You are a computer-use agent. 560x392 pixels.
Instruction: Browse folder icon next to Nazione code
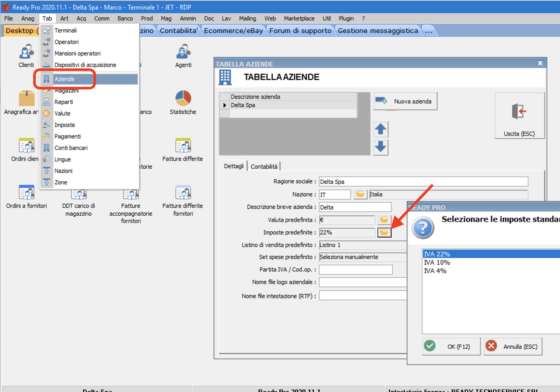click(x=360, y=194)
